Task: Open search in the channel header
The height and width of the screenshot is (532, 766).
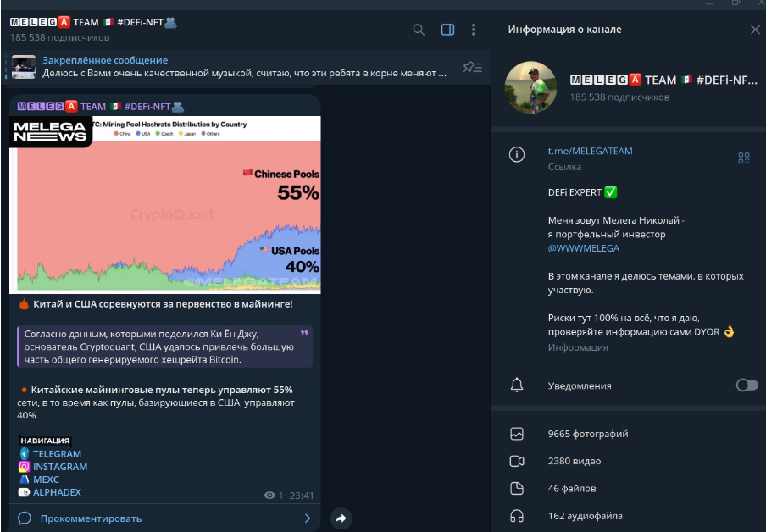Action: click(419, 30)
